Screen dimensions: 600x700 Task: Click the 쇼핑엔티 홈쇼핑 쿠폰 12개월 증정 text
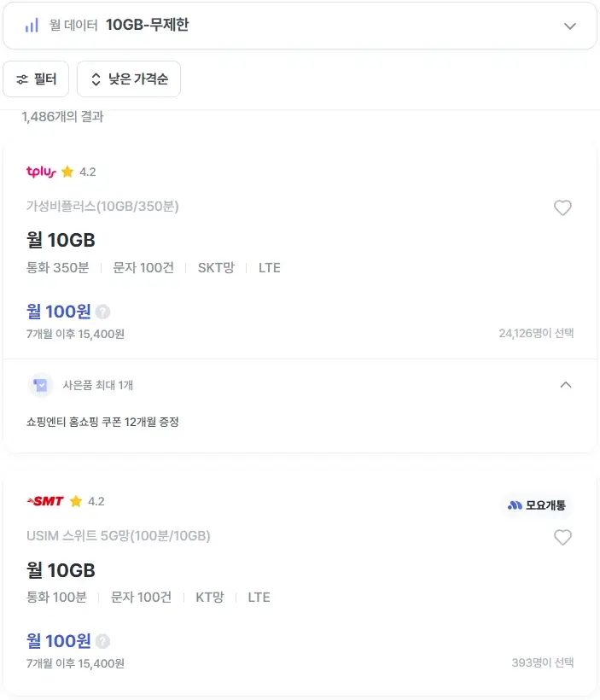click(x=102, y=422)
